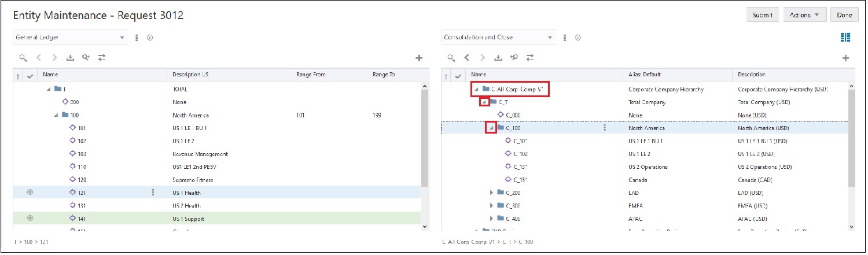Click the Done button
The image size is (868, 255).
pos(844,16)
